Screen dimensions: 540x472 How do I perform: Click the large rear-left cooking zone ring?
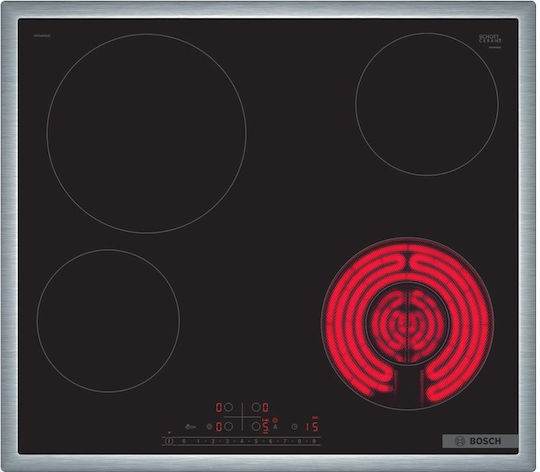(146, 134)
